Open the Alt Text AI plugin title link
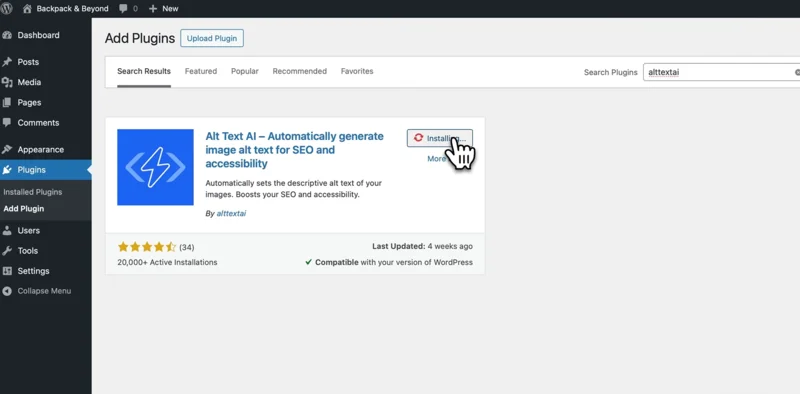This screenshot has height=394, width=800. pos(294,150)
